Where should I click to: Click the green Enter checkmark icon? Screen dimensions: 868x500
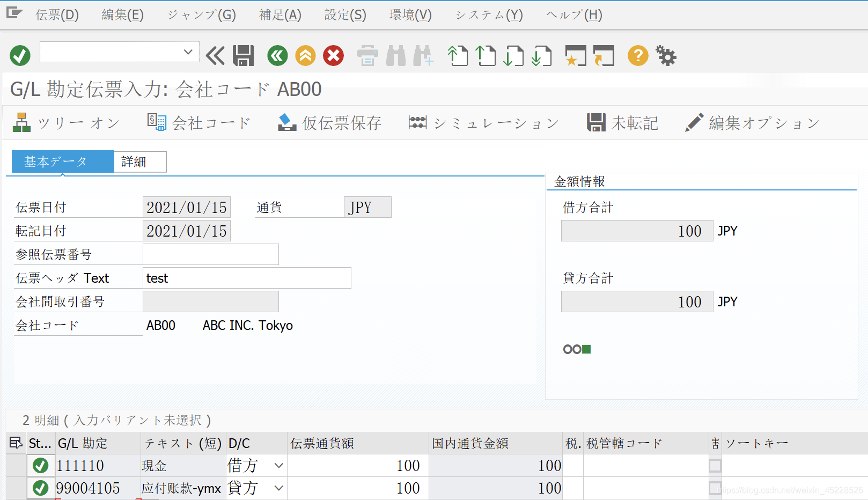point(20,55)
